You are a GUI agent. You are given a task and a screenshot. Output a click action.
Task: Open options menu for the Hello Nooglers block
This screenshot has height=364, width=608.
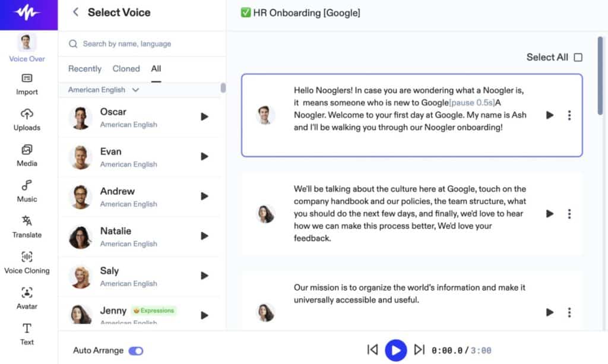pyautogui.click(x=569, y=115)
